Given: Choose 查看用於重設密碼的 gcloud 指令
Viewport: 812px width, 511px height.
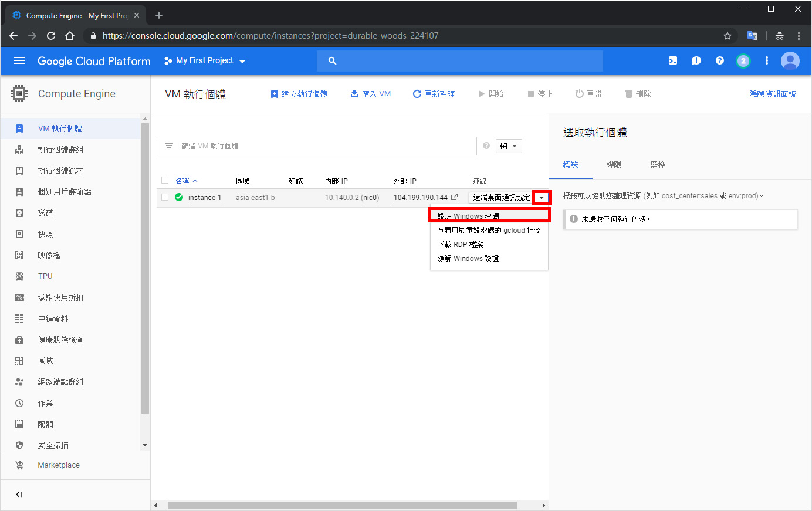Looking at the screenshot, I should pos(489,231).
